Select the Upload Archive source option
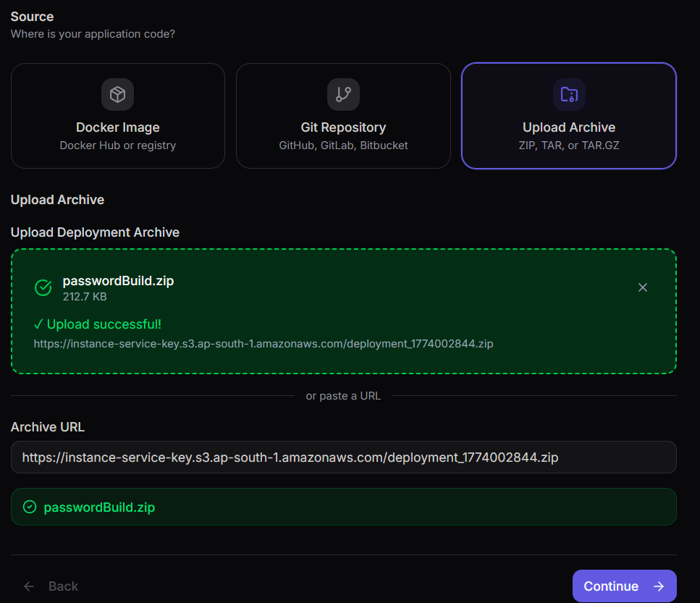This screenshot has width=700, height=603. 569,116
